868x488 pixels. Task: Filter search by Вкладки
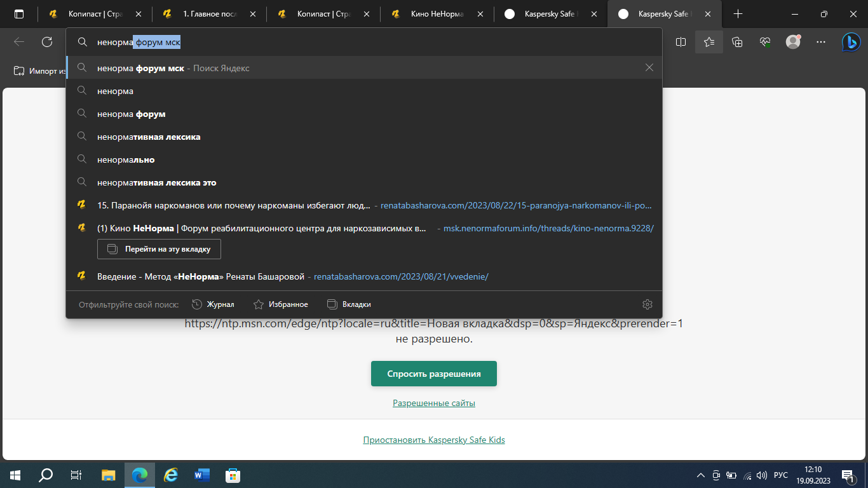pos(349,304)
